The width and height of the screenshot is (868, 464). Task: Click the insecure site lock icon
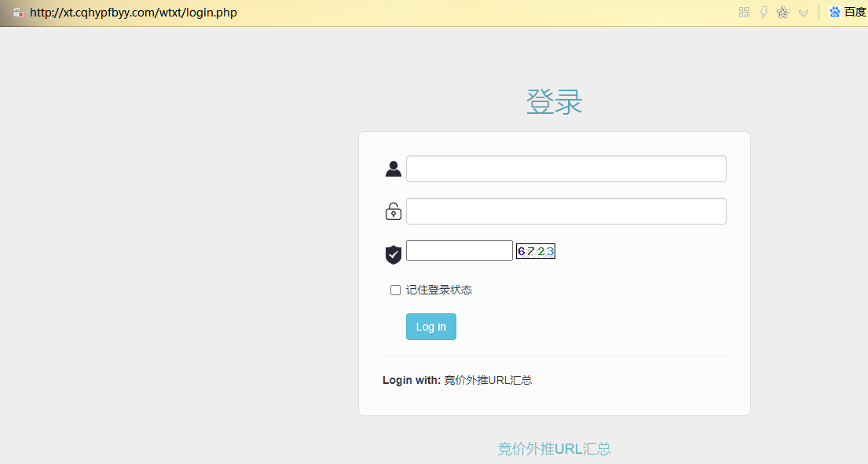(x=17, y=13)
